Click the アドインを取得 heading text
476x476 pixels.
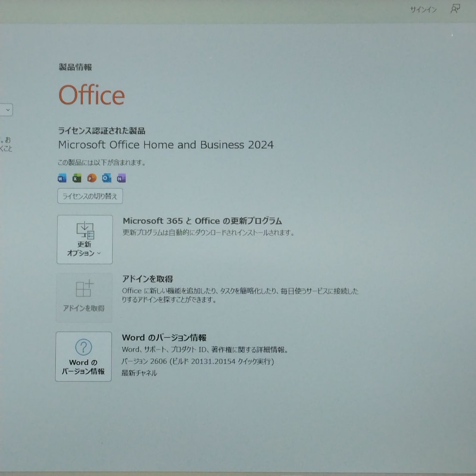point(147,279)
